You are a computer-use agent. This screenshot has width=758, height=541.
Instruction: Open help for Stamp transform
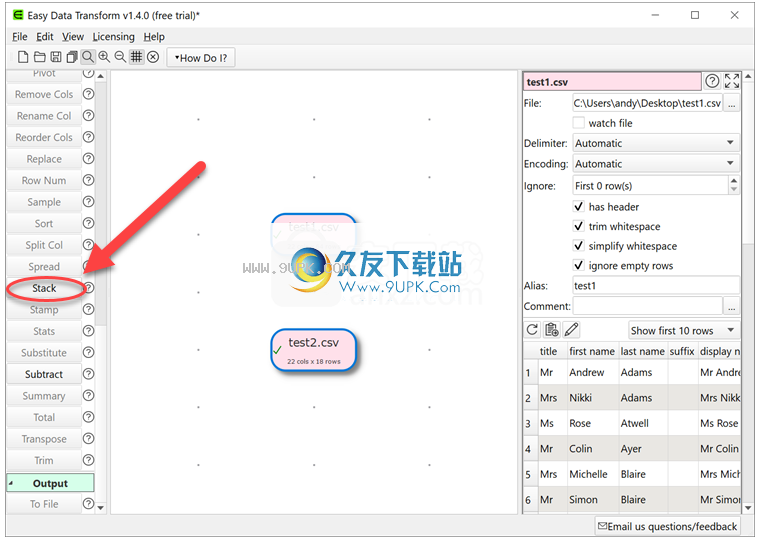point(88,309)
